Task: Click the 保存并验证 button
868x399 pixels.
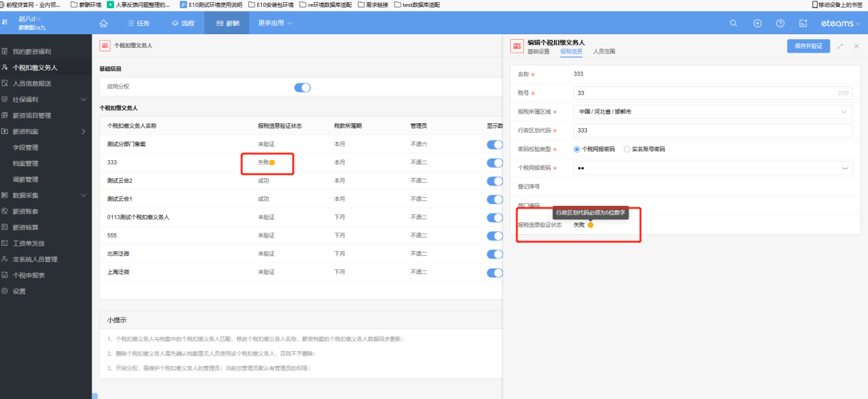Action: tap(808, 46)
